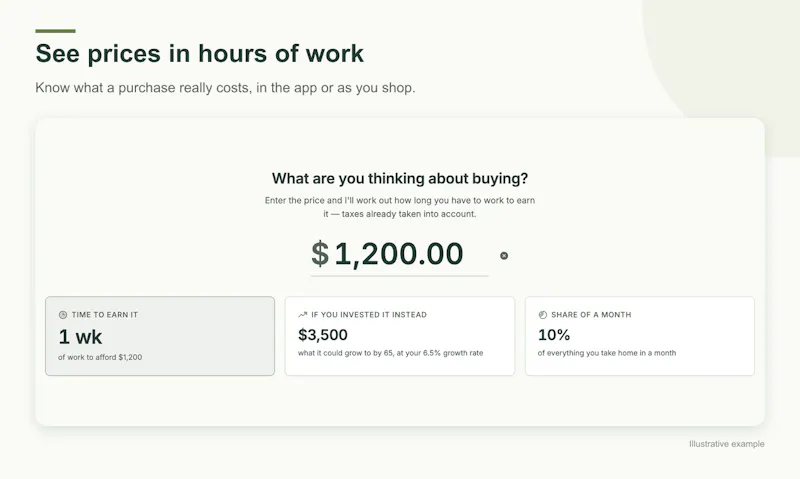Click the 10% share value

[554, 335]
